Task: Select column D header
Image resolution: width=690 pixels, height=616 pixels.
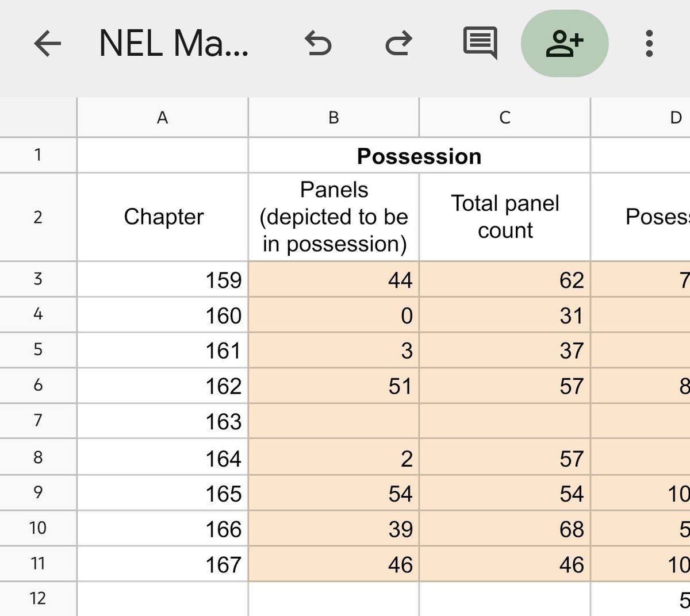Action: [x=641, y=118]
